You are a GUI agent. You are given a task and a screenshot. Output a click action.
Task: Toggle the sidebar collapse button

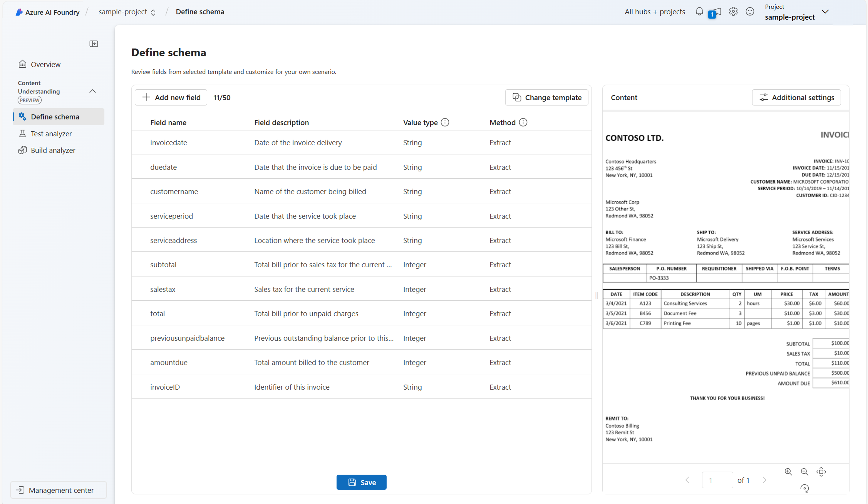(x=94, y=43)
